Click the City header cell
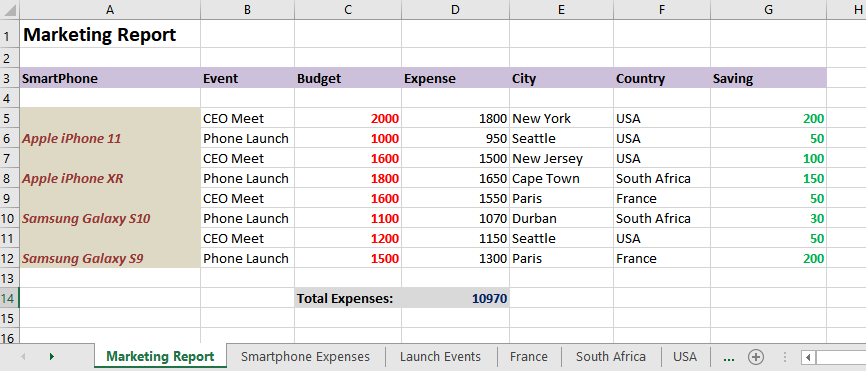The image size is (866, 371). (x=561, y=78)
